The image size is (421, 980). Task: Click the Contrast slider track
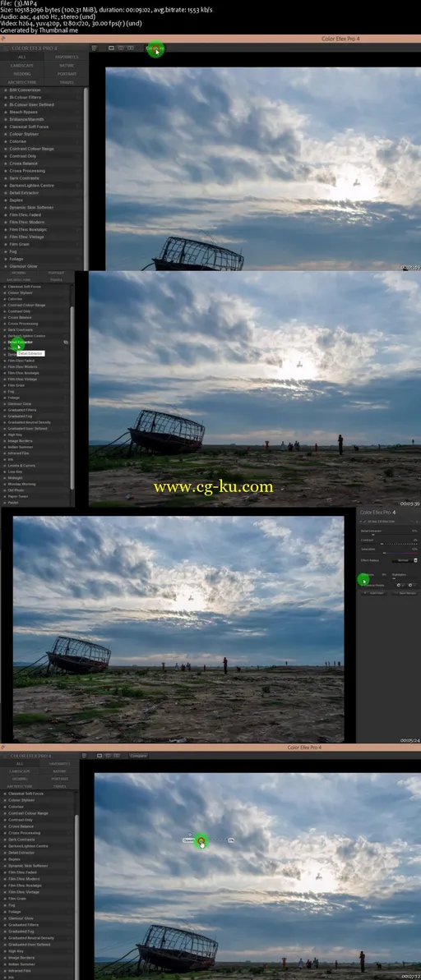(x=389, y=544)
